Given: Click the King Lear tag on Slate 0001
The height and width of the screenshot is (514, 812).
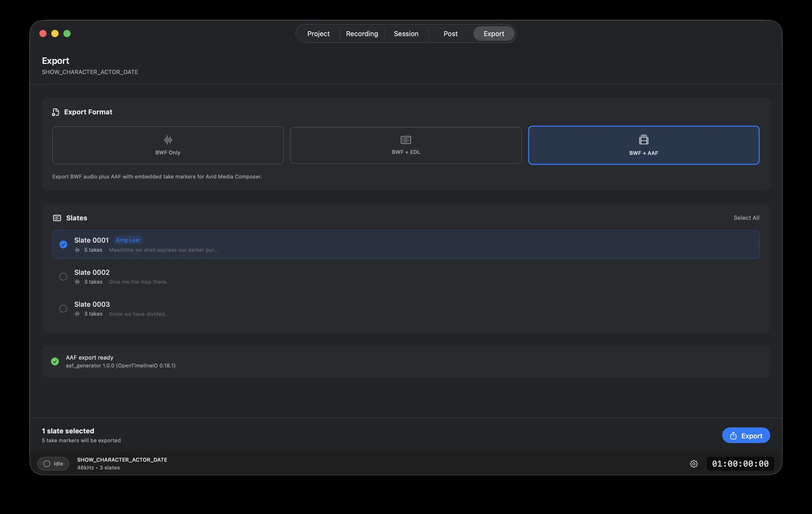Looking at the screenshot, I should [128, 240].
